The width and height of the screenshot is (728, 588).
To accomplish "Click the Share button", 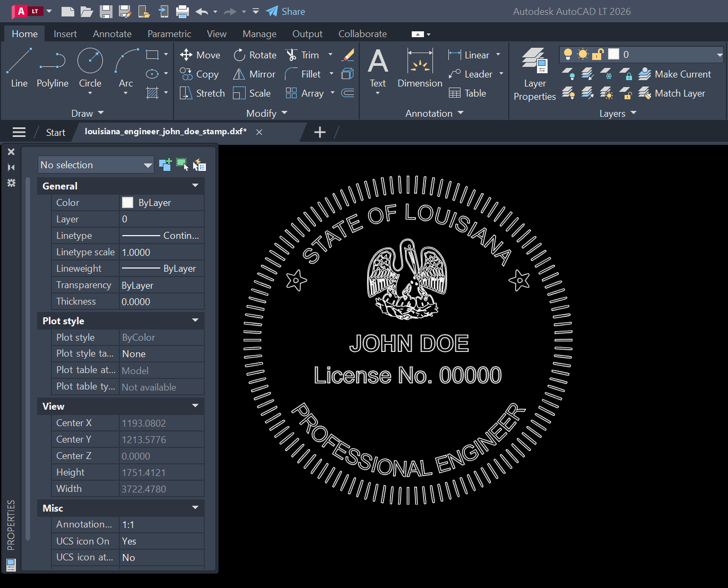I will click(x=285, y=11).
